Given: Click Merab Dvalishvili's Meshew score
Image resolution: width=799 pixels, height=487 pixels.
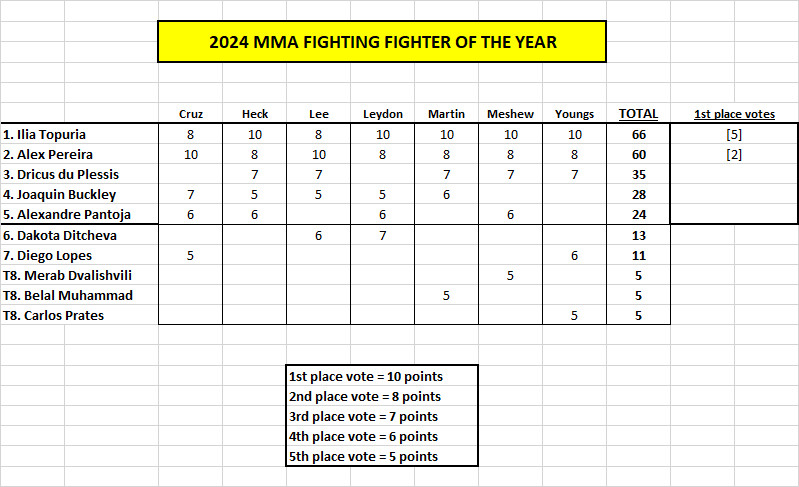Looking at the screenshot, I should pos(510,276).
